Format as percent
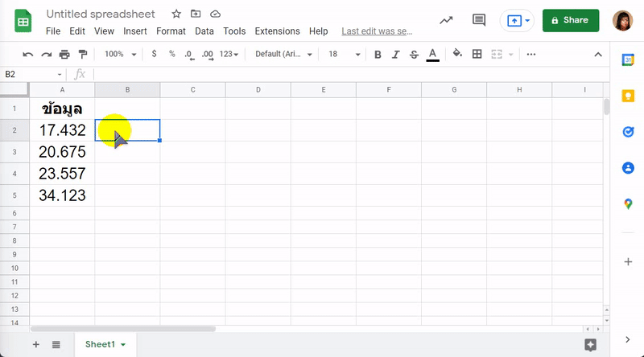The width and height of the screenshot is (644, 357). (x=172, y=54)
